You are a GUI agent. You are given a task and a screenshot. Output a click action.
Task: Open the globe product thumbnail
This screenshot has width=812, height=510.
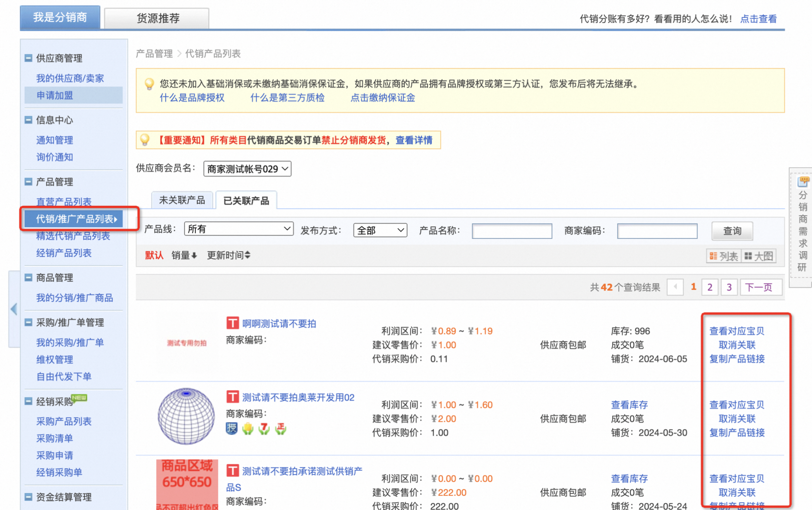[186, 416]
